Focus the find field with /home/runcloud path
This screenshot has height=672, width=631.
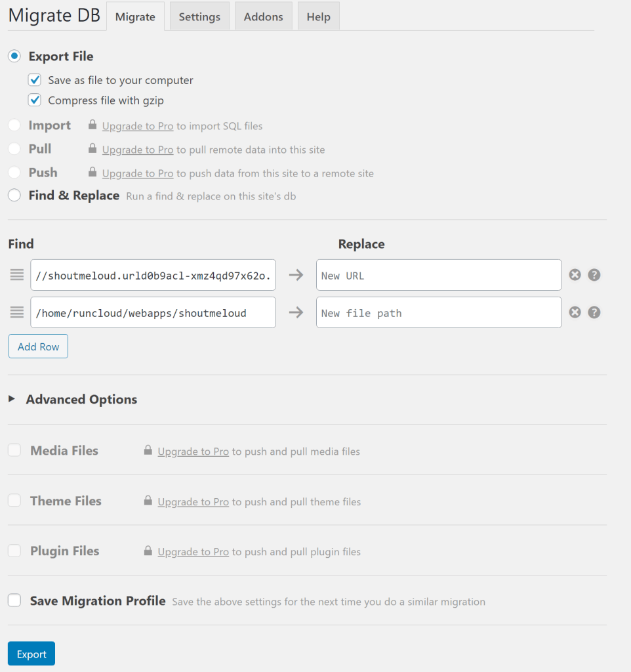point(153,312)
